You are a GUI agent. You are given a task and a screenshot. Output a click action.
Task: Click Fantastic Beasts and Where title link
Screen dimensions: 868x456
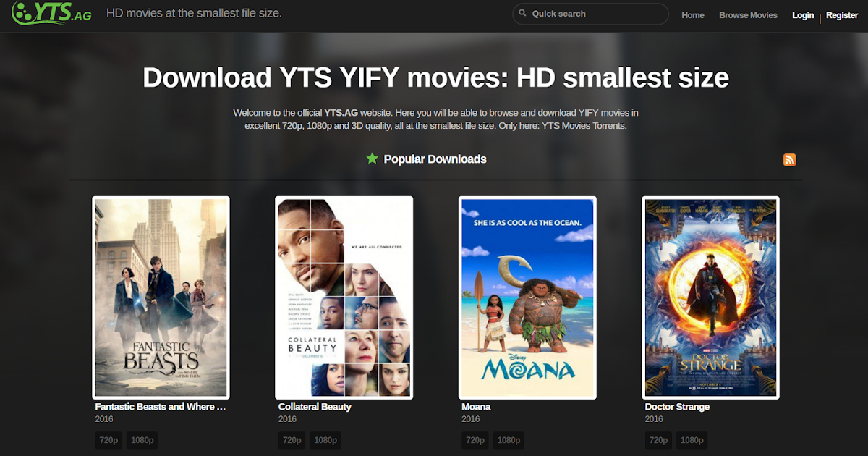tap(161, 407)
